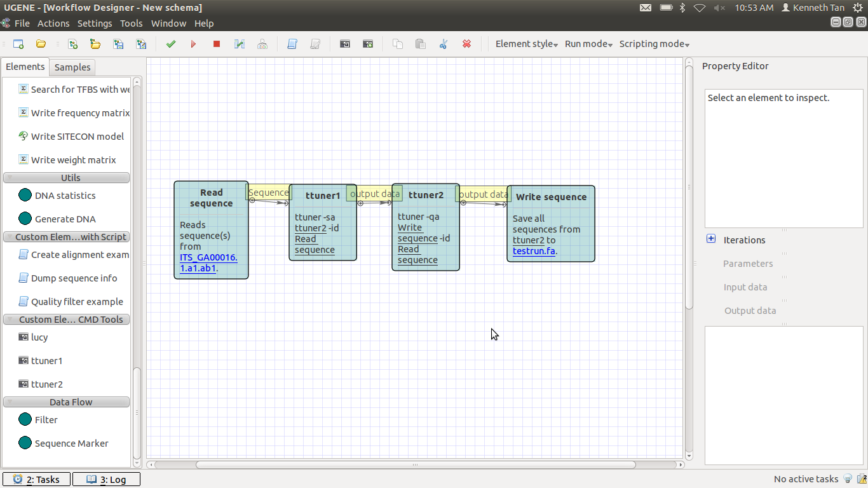Click the horizontal scrollbar below the canvas
The height and width of the screenshot is (488, 868).
[x=415, y=465]
